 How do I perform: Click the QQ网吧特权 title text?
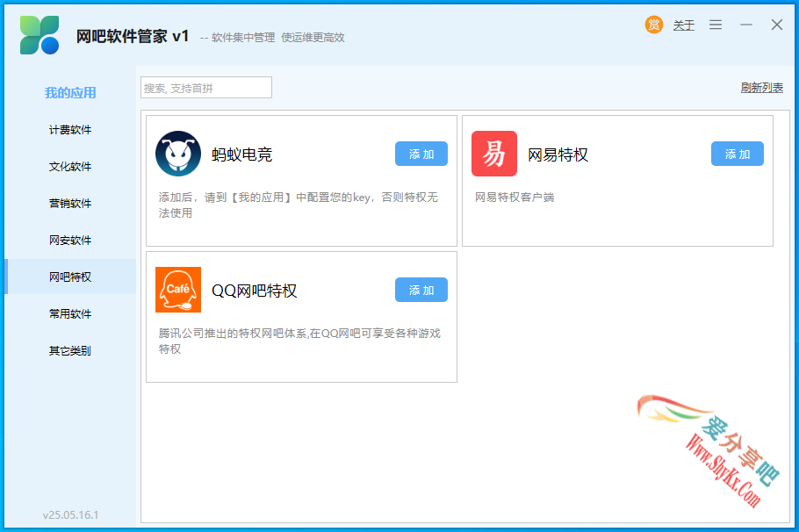tap(254, 291)
